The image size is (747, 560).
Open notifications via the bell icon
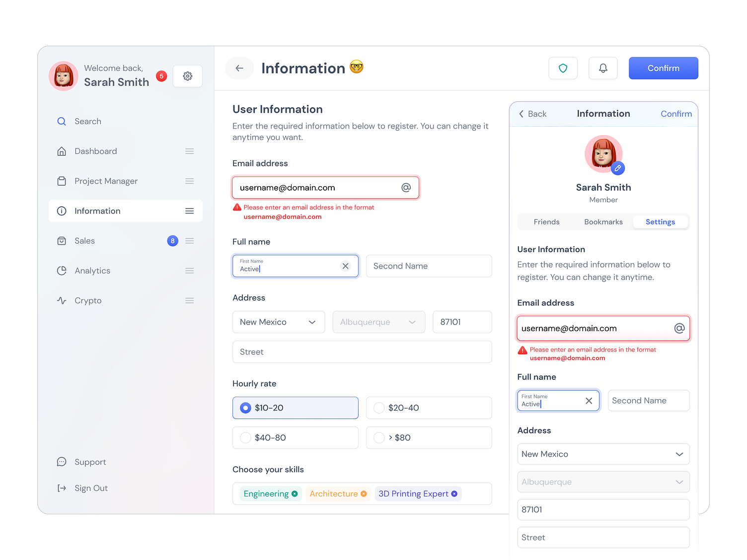(x=603, y=68)
